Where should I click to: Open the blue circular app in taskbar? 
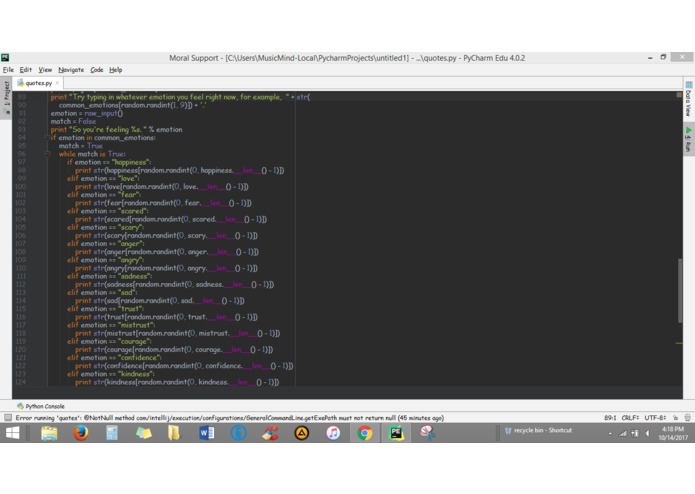(238, 433)
